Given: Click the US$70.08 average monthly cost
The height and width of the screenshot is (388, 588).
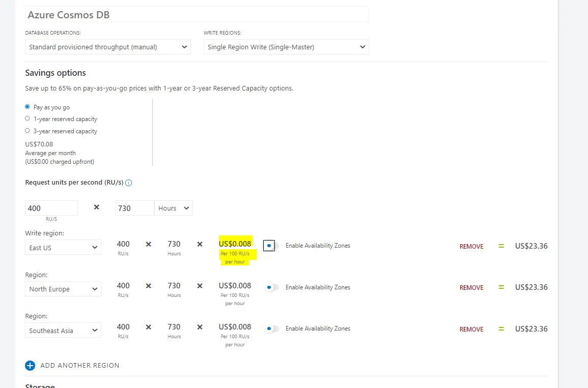Looking at the screenshot, I should 39,144.
